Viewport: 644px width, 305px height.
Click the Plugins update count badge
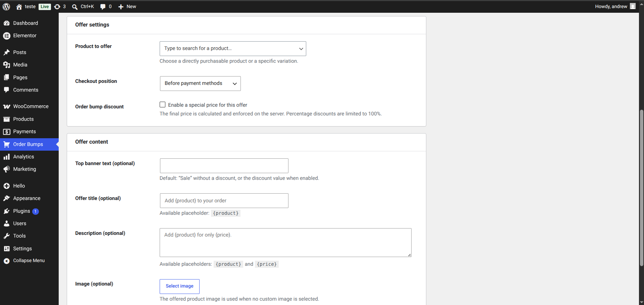36,211
